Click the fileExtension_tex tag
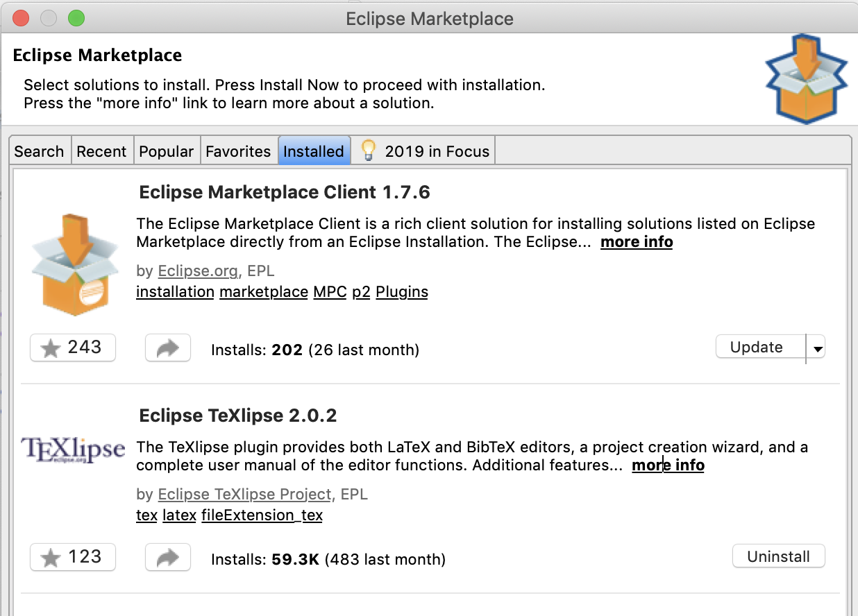858x616 pixels. (x=262, y=515)
